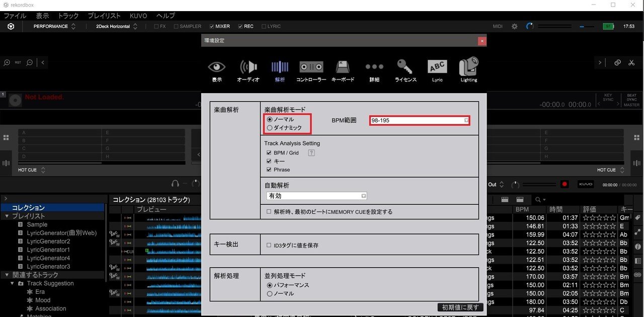Click the MIDI button in top bar
Image resolution: width=644 pixels, height=317 pixels.
click(x=498, y=26)
